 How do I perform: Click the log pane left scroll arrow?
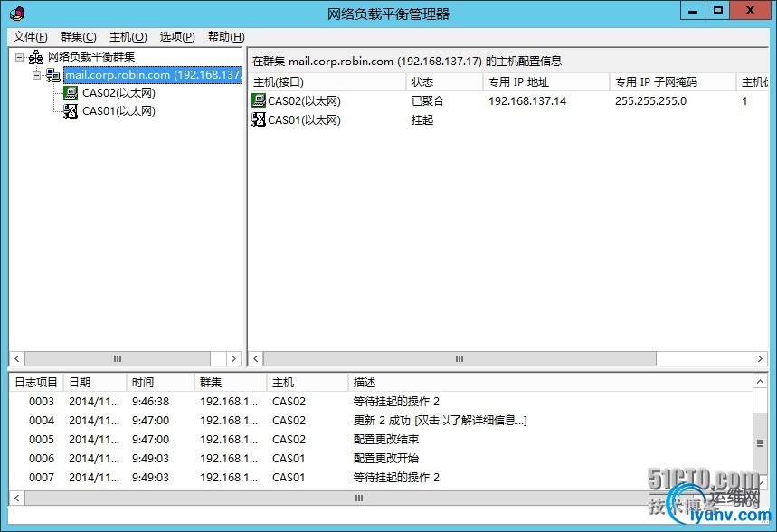(x=17, y=498)
